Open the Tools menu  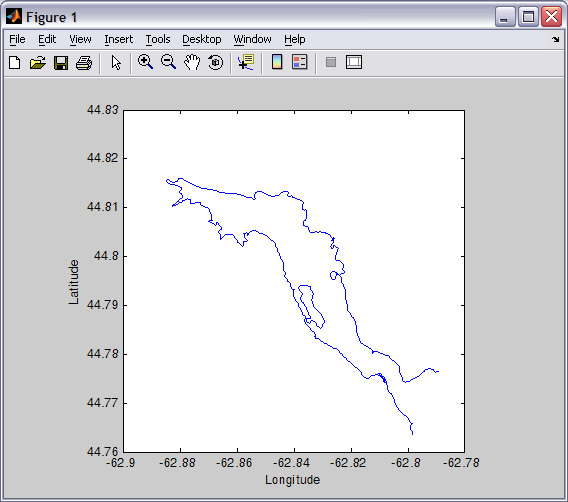[158, 39]
